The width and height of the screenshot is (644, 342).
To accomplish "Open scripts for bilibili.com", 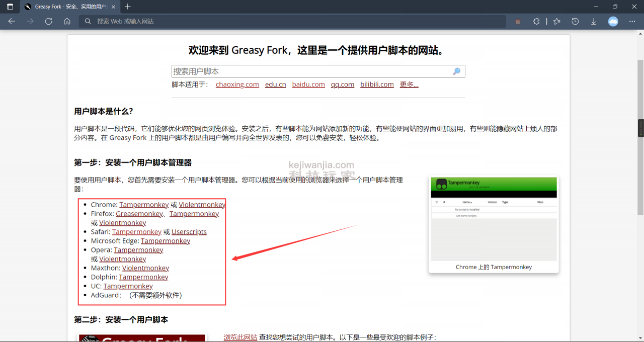I will [x=377, y=84].
